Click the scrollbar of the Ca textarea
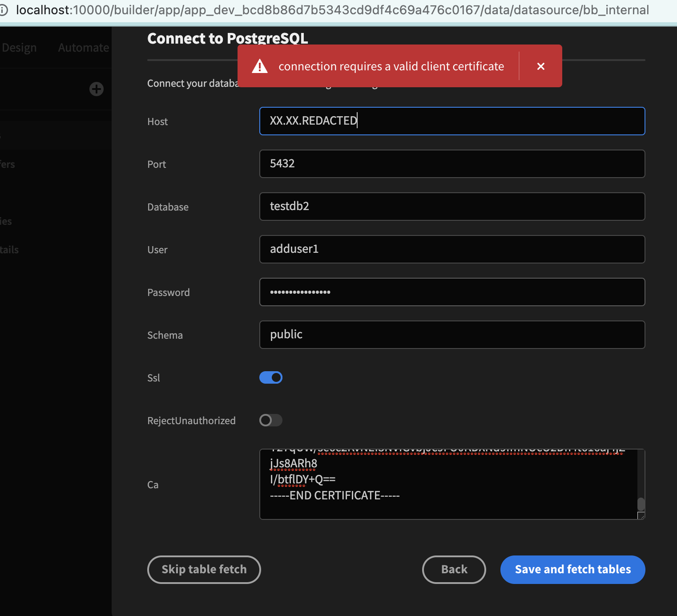The height and width of the screenshot is (616, 677). pyautogui.click(x=641, y=503)
